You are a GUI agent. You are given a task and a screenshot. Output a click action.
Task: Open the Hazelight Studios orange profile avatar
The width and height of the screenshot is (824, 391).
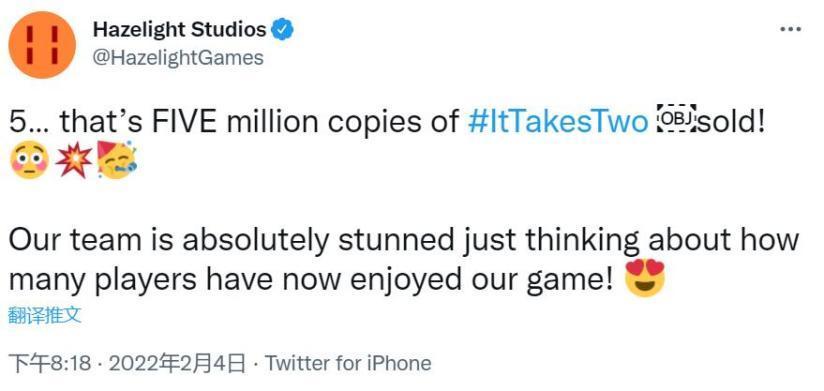[x=43, y=45]
